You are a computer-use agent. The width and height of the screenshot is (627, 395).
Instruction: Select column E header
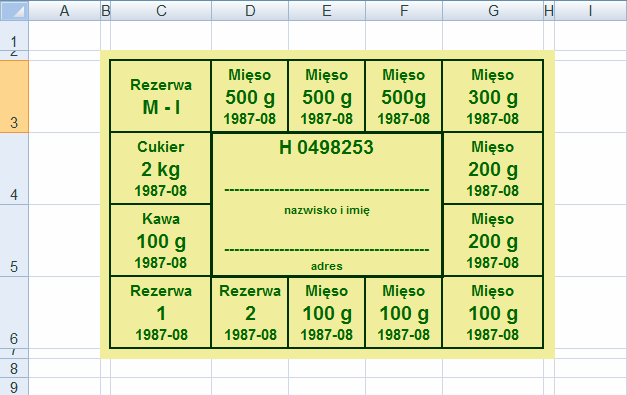[327, 10]
